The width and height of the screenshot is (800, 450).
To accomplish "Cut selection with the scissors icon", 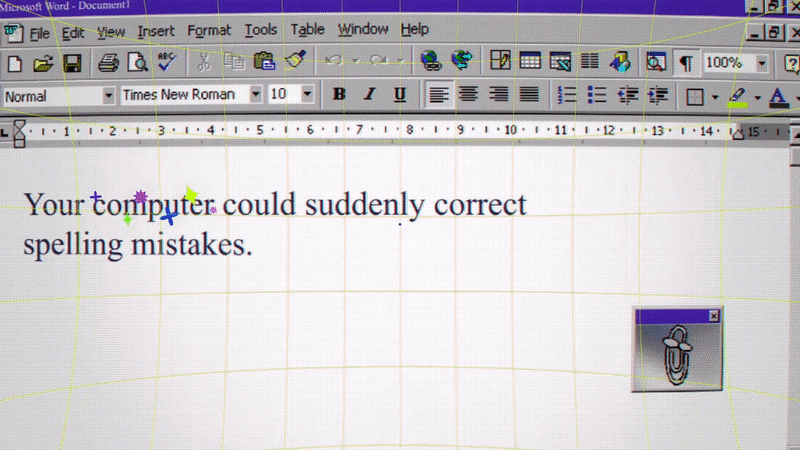I will coord(204,62).
